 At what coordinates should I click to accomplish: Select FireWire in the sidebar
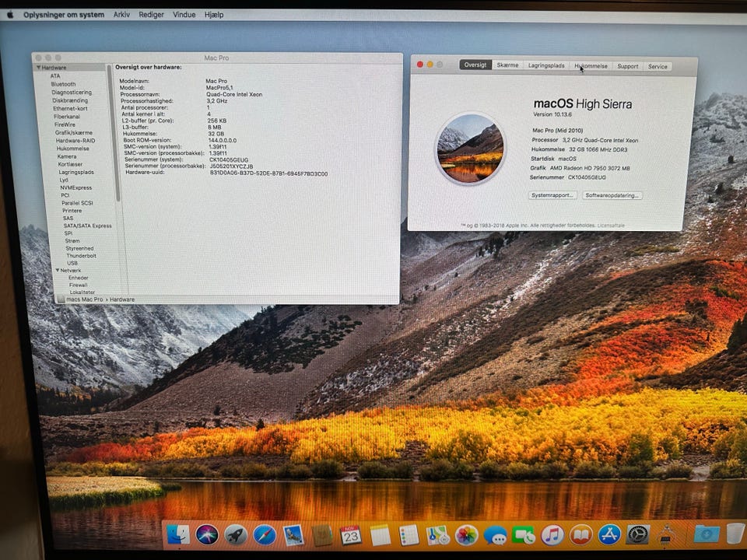(x=65, y=124)
